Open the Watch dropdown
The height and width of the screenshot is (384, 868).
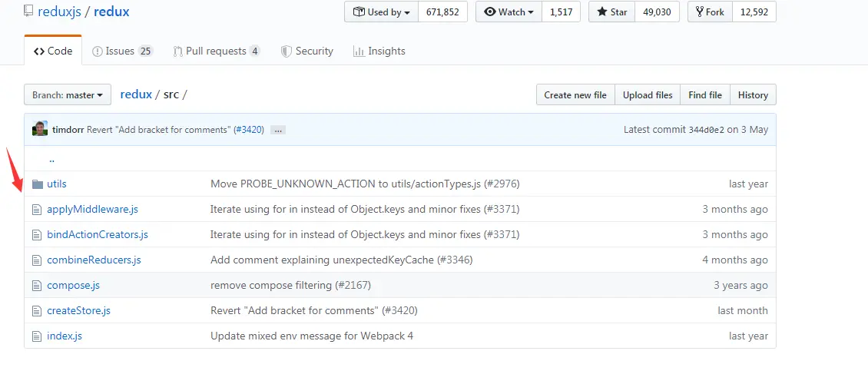509,12
